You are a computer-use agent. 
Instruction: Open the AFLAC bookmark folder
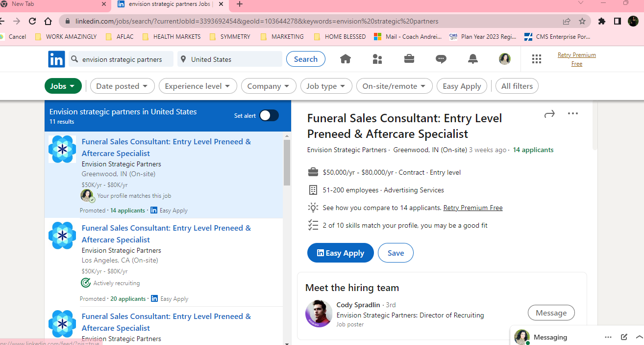click(121, 36)
